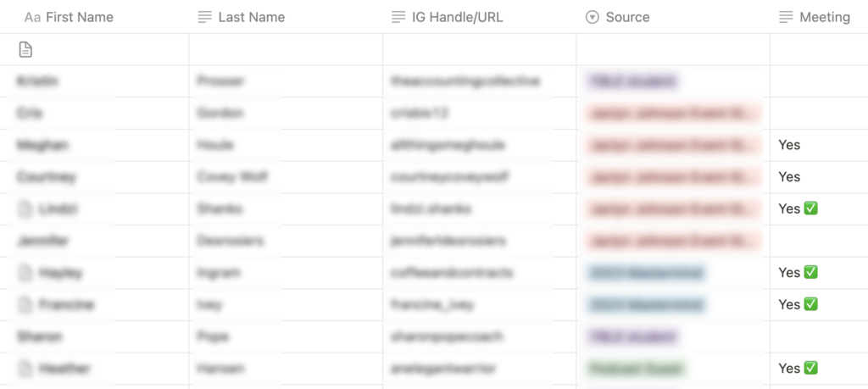868x389 pixels.
Task: Click the Aa icon in First Name header
Action: [33, 17]
